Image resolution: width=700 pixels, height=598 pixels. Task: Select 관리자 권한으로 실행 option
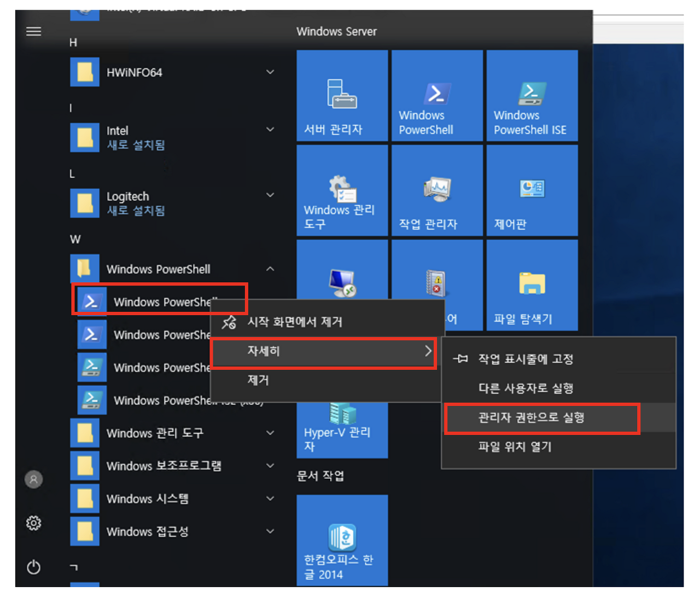coord(559,417)
